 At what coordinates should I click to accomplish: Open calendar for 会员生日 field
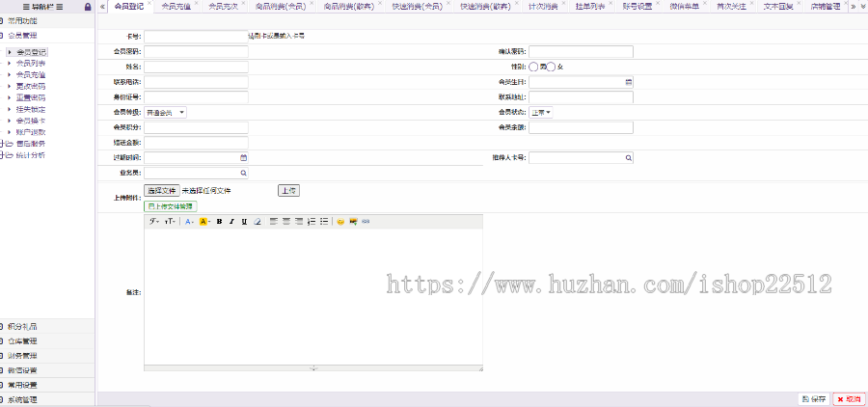pyautogui.click(x=628, y=82)
